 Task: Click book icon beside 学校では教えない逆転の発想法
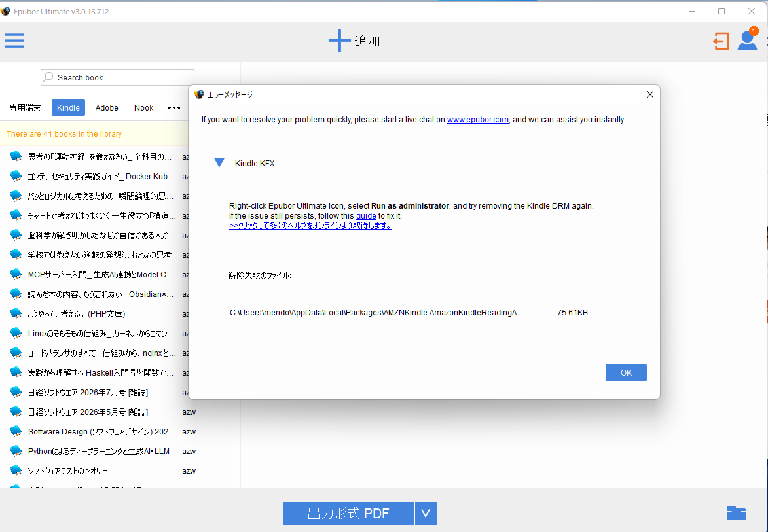tap(16, 255)
